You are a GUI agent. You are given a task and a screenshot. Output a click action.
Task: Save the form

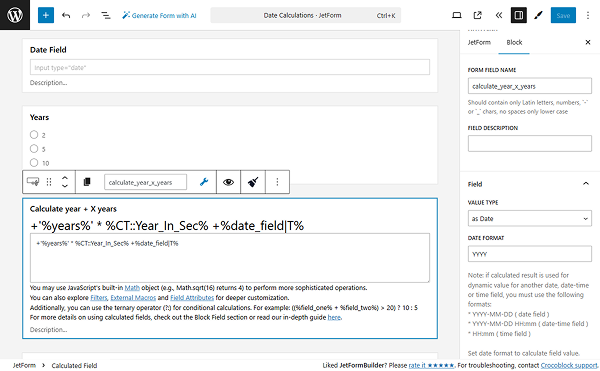point(563,15)
